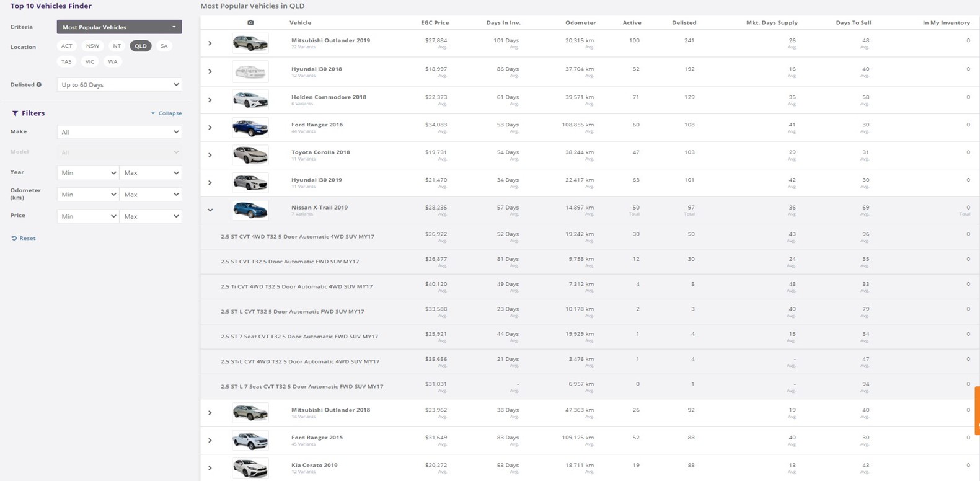Open the Odometer Min dropdown
Screen dimensions: 980x481
pos(87,195)
